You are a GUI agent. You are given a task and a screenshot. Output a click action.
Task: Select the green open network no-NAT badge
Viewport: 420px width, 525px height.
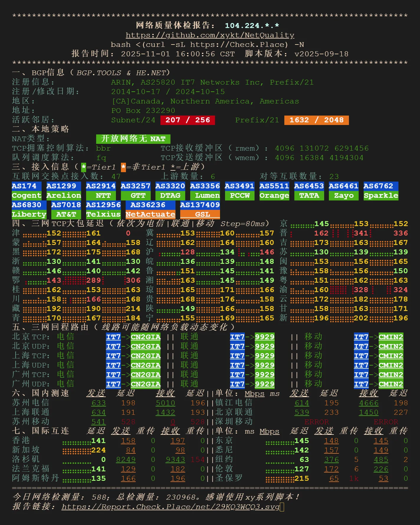133,139
